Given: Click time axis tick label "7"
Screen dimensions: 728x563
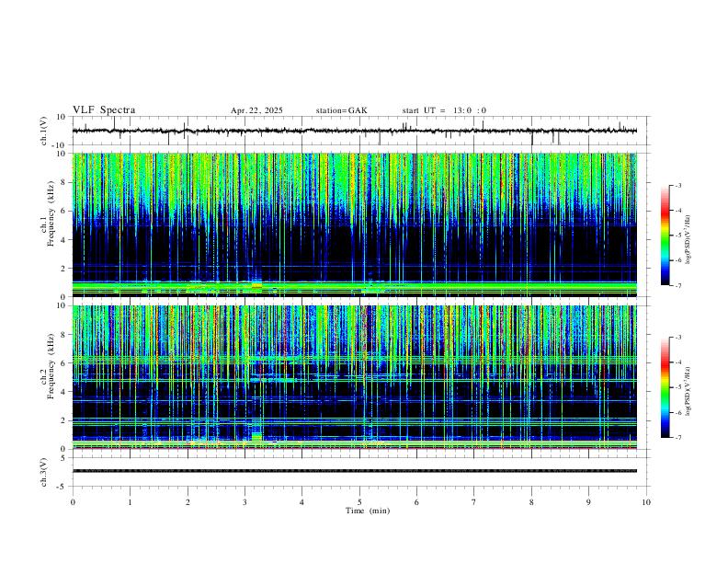Looking at the screenshot, I should coord(474,502).
